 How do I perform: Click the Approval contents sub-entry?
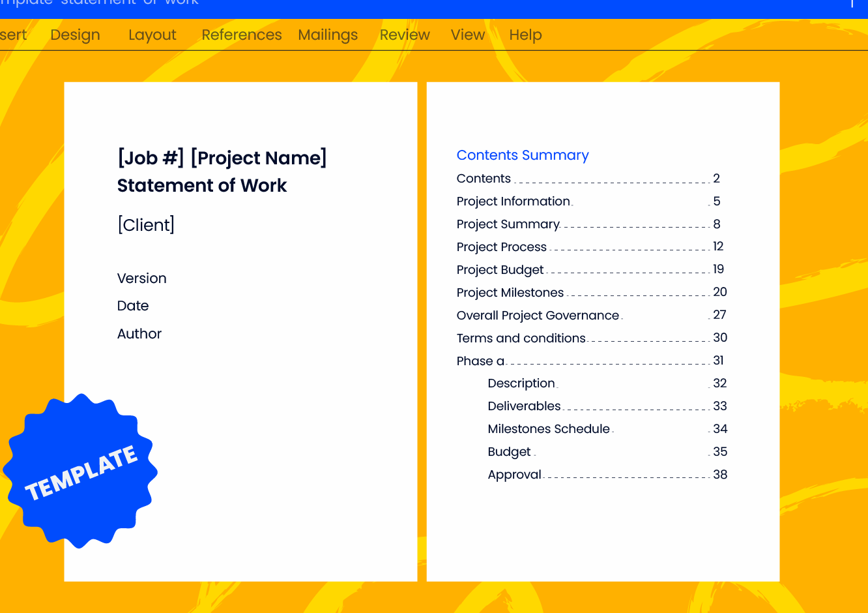pos(514,475)
